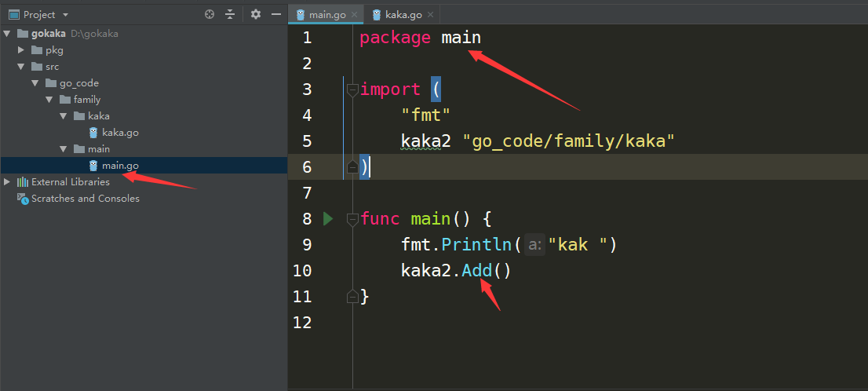
Task: Select External Libraries label
Action: (x=71, y=181)
